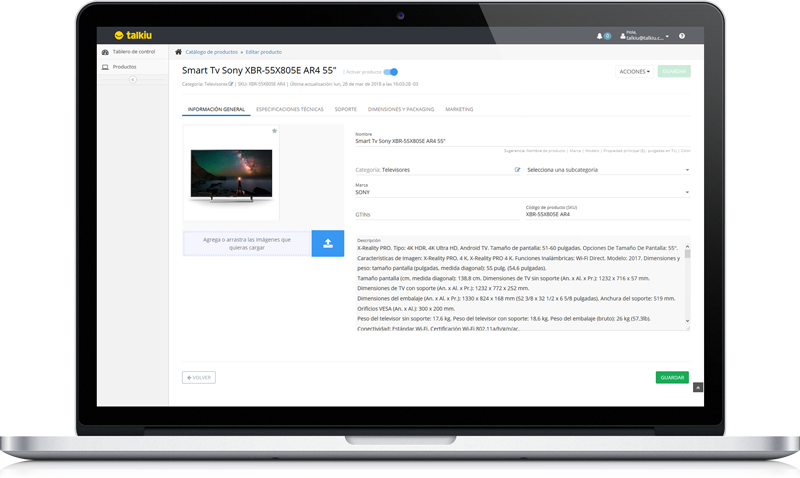Open Selecciona una subcategoría dropdown
Viewport: 800px width, 478px height.
point(608,170)
